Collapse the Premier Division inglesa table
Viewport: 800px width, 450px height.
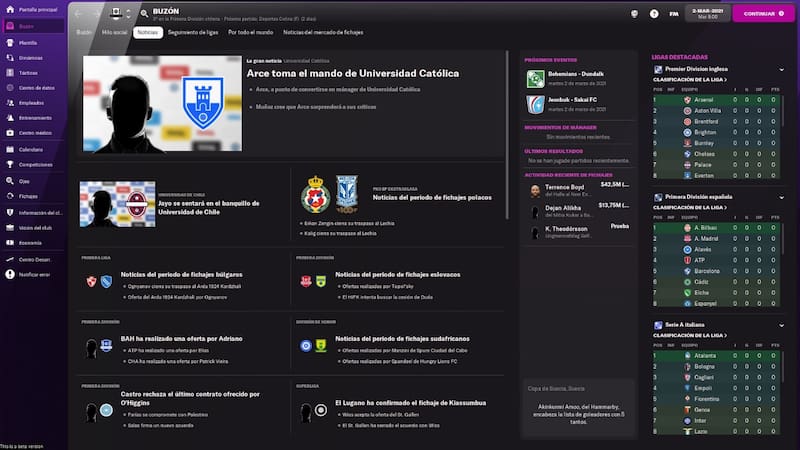click(781, 69)
